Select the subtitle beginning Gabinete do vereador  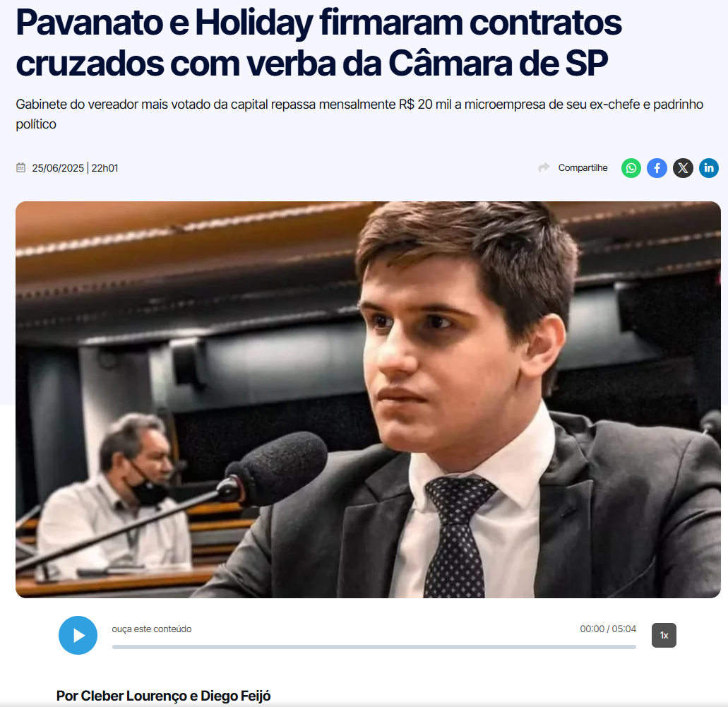(359, 114)
